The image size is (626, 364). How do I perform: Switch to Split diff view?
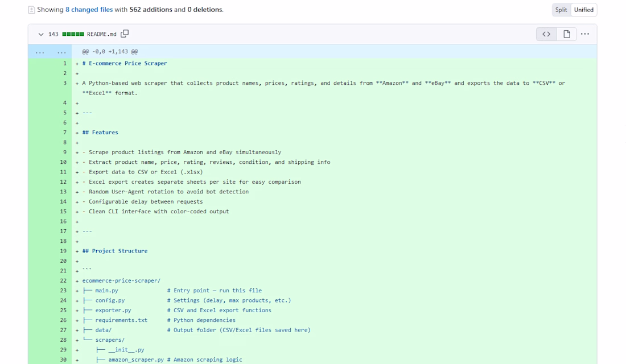[561, 10]
